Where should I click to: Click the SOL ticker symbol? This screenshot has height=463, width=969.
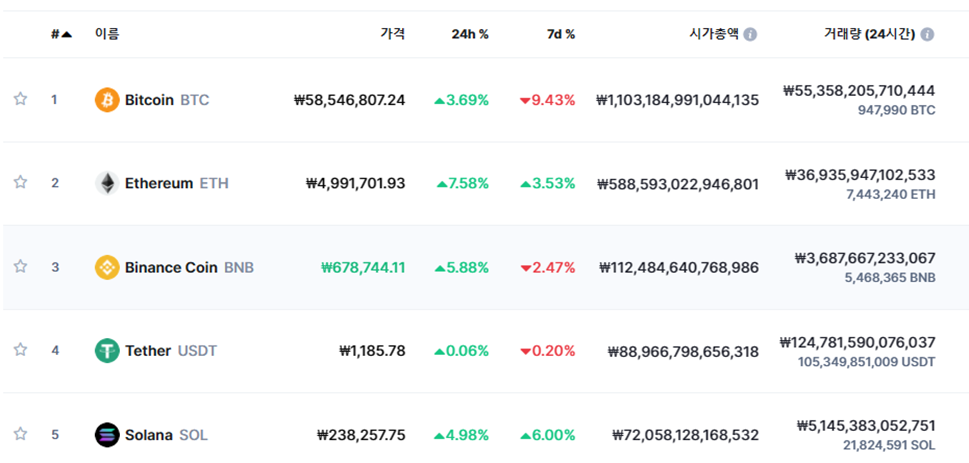pyautogui.click(x=193, y=435)
